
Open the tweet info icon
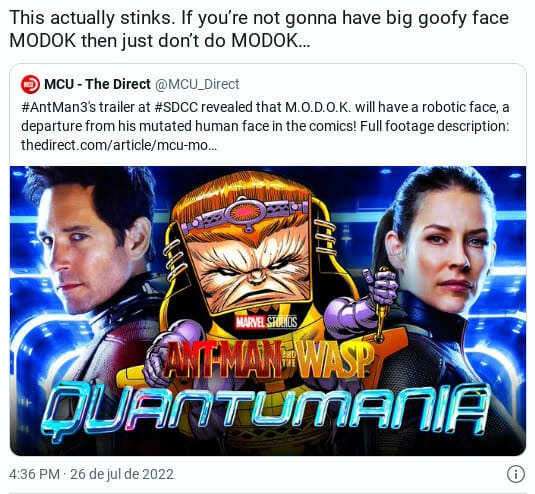(x=516, y=474)
